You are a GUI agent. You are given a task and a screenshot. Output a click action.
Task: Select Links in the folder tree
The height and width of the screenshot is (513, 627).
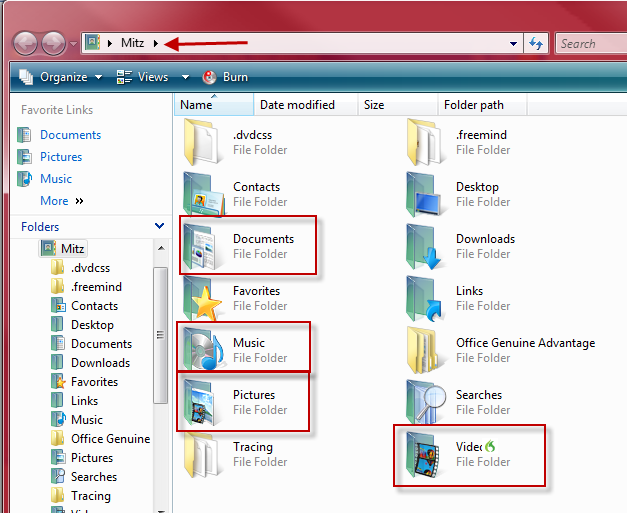coord(84,401)
